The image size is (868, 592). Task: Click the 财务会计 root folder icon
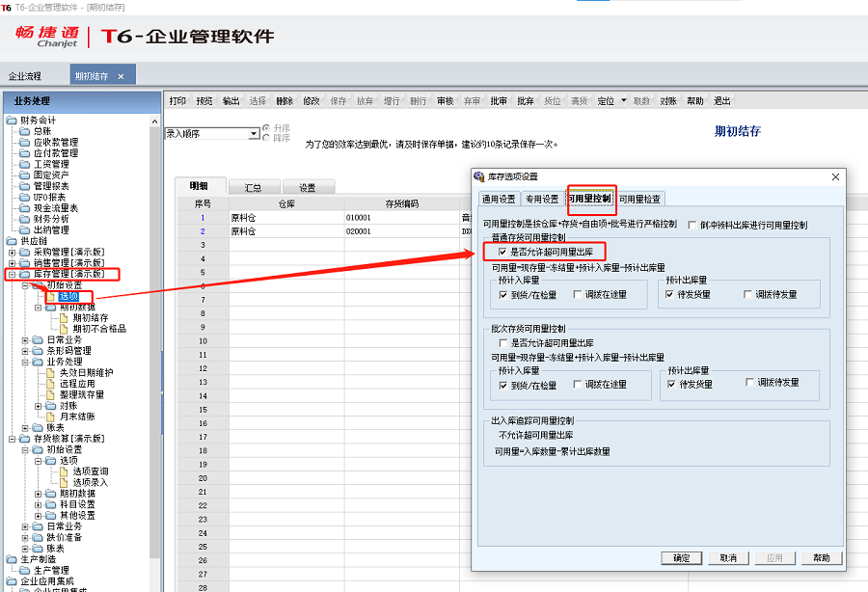[11, 121]
